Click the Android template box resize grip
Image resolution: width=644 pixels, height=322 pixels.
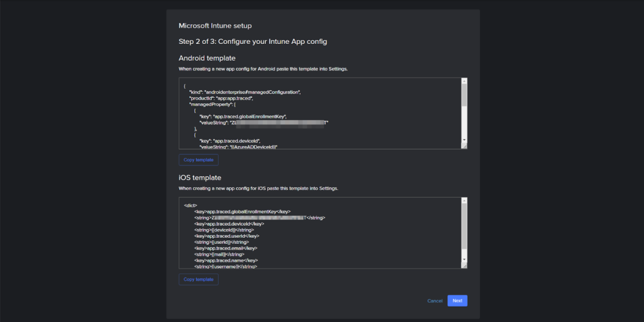click(x=464, y=146)
